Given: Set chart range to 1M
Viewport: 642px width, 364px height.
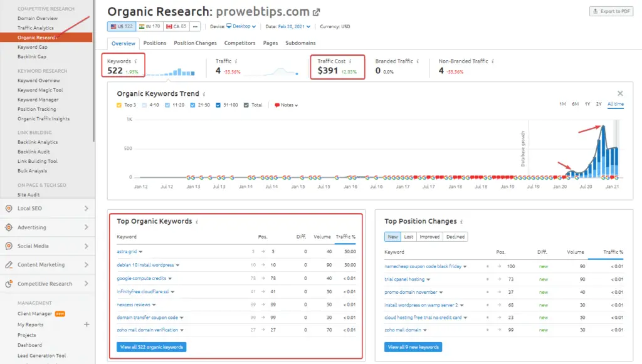Looking at the screenshot, I should pyautogui.click(x=562, y=104).
